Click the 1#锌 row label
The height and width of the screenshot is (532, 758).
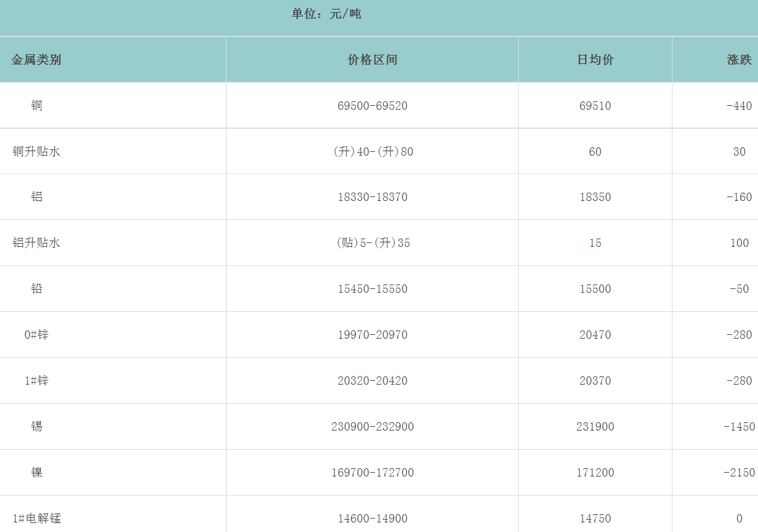37,381
